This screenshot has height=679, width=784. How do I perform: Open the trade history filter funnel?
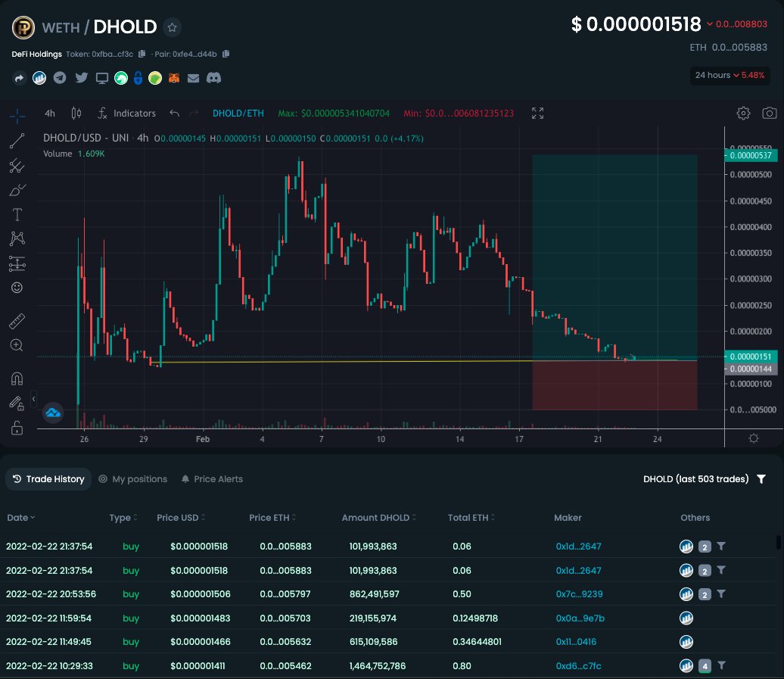pyautogui.click(x=761, y=479)
